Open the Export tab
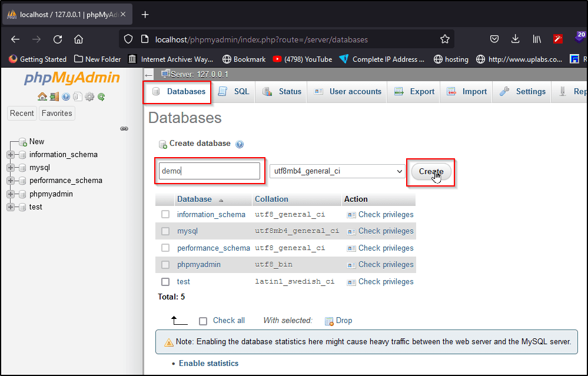This screenshot has height=376, width=588. coord(414,92)
